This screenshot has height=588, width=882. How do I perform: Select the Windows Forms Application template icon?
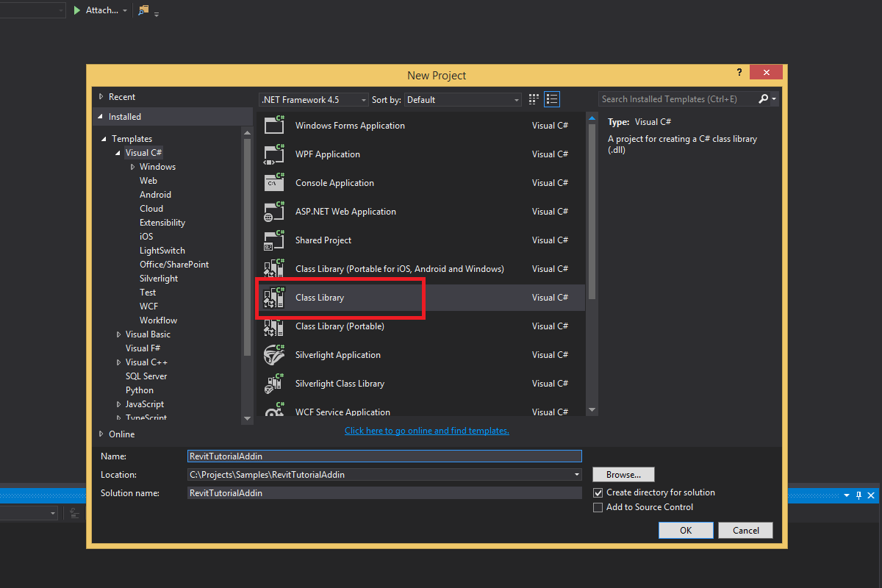[274, 125]
